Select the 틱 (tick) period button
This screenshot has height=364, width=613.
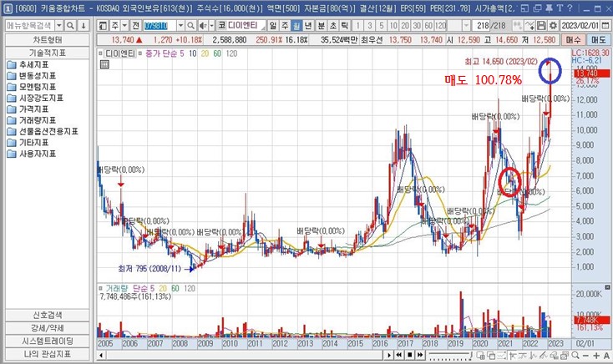pyautogui.click(x=344, y=26)
